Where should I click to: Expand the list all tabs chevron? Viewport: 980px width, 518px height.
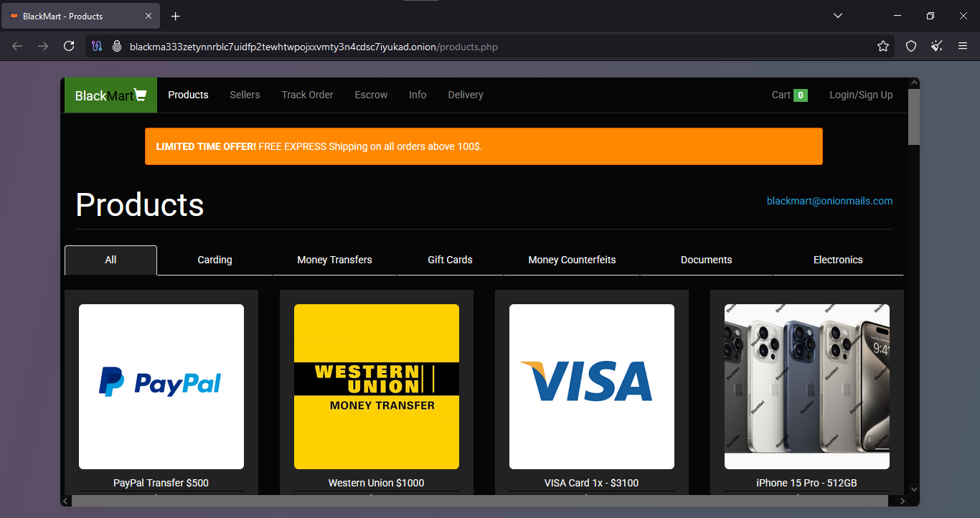[x=838, y=16]
